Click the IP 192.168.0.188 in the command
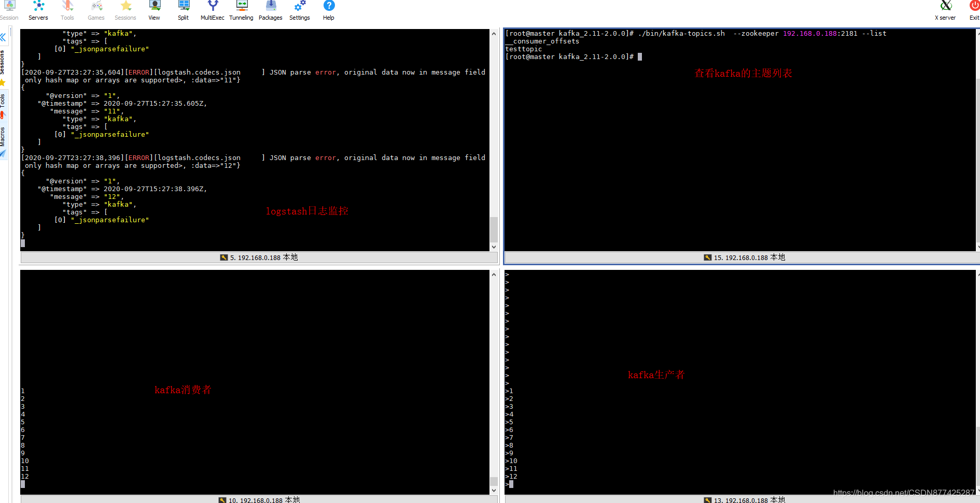This screenshot has width=980, height=503. [x=810, y=34]
